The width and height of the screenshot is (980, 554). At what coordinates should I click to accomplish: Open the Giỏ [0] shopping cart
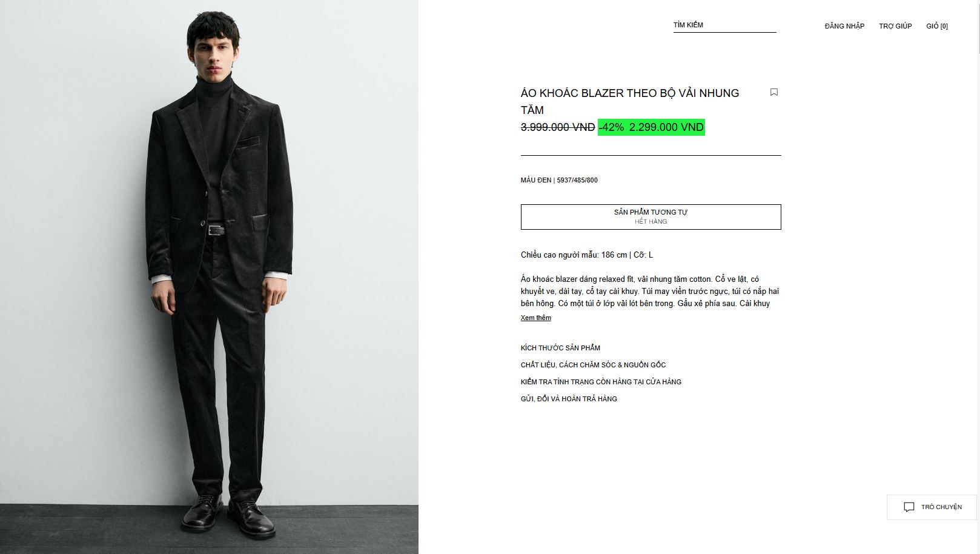936,26
